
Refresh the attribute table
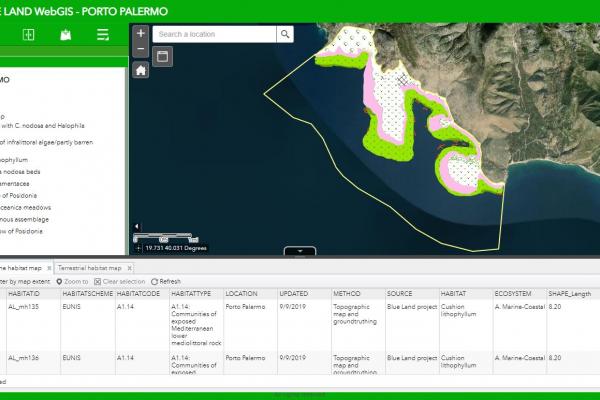pyautogui.click(x=166, y=281)
